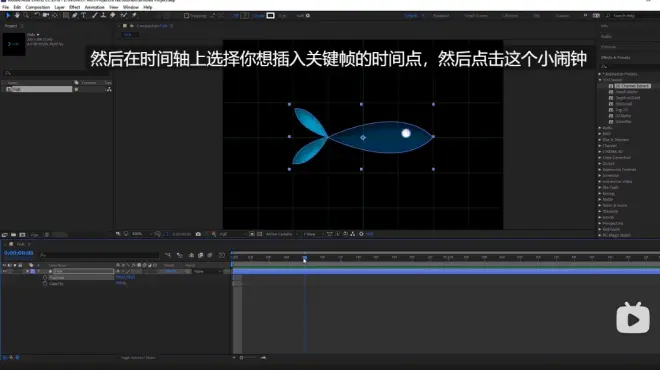
Task: Open the Graph Editor in timeline
Action: click(x=221, y=255)
